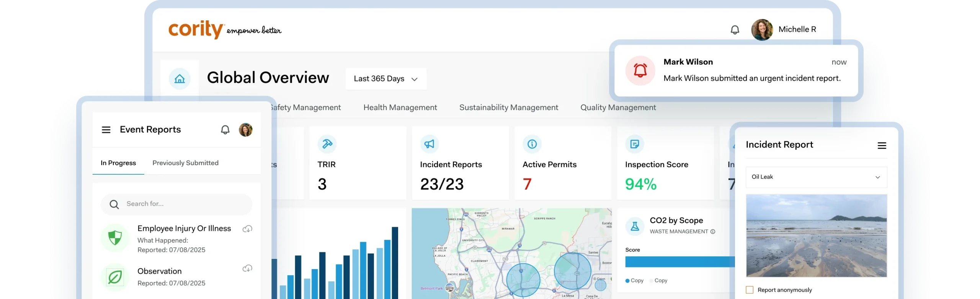Image resolution: width=980 pixels, height=299 pixels.
Task: Open the Incident Report hamburger menu
Action: (x=882, y=146)
